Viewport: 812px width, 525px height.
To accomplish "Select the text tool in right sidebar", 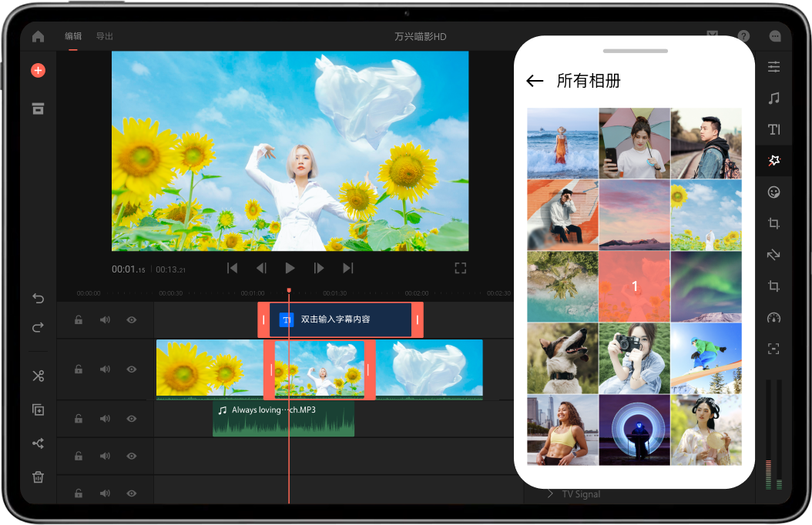I will click(x=774, y=129).
